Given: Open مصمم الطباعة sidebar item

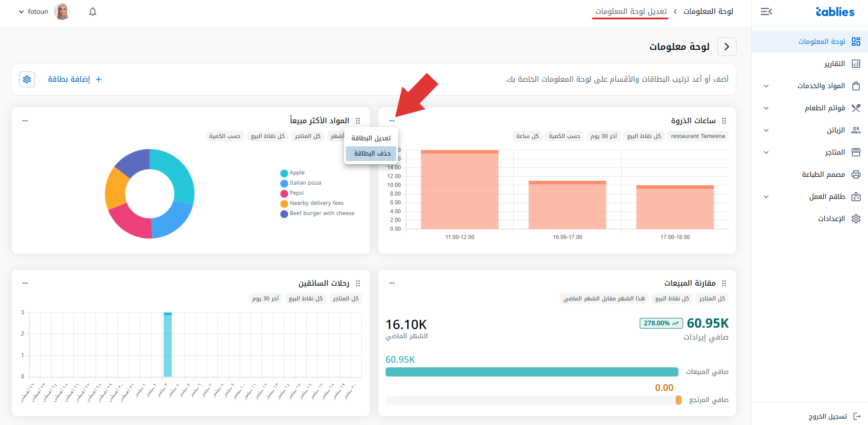Looking at the screenshot, I should 810,174.
